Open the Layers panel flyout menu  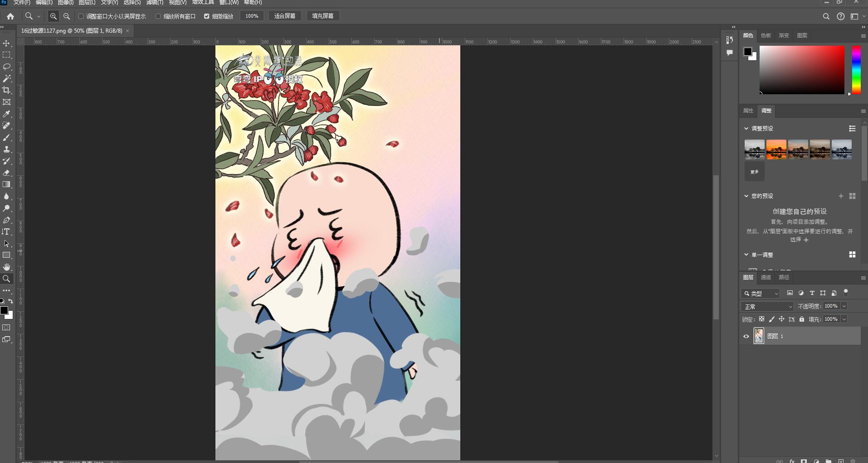click(x=863, y=278)
